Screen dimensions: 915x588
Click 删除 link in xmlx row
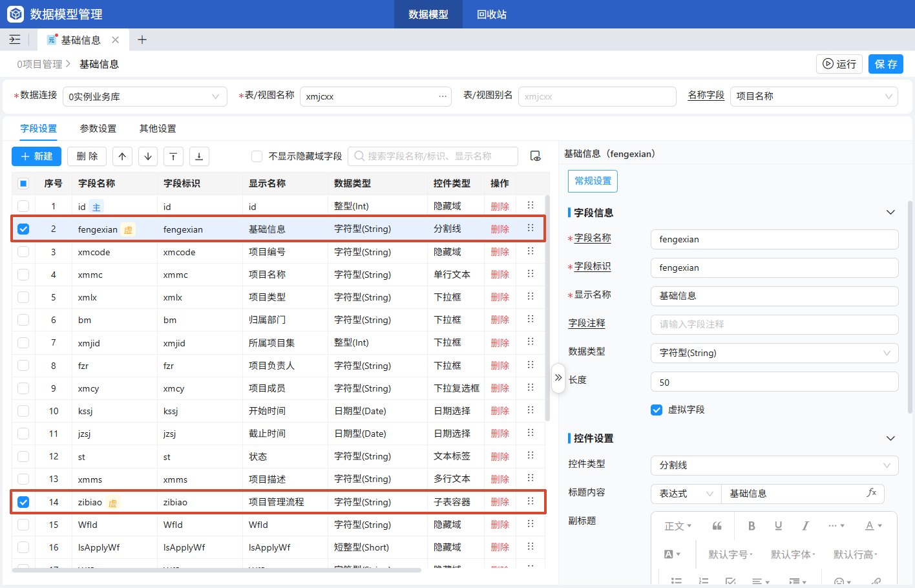500,297
